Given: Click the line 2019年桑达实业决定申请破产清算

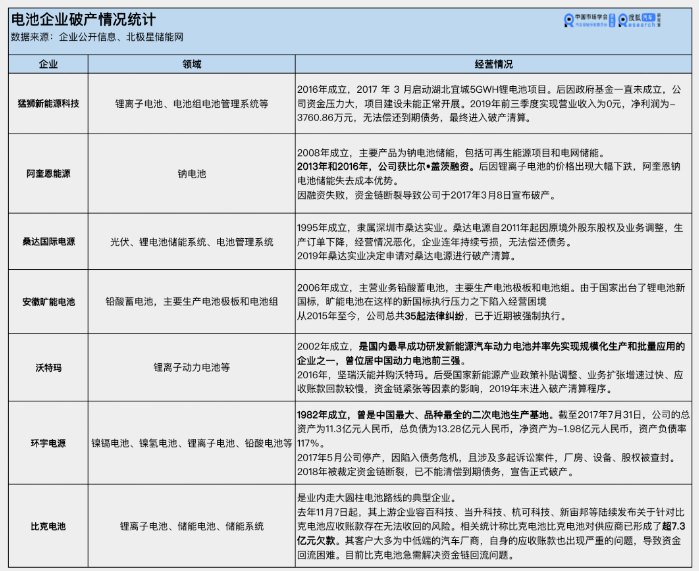Looking at the screenshot, I should [x=407, y=256].
